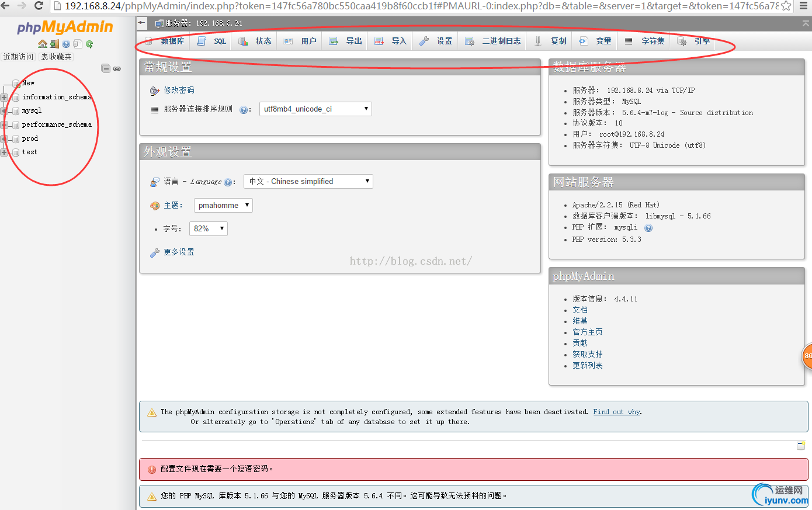Open the 更新列表 changelog link
Screen dimensions: 812x510
[x=588, y=366]
